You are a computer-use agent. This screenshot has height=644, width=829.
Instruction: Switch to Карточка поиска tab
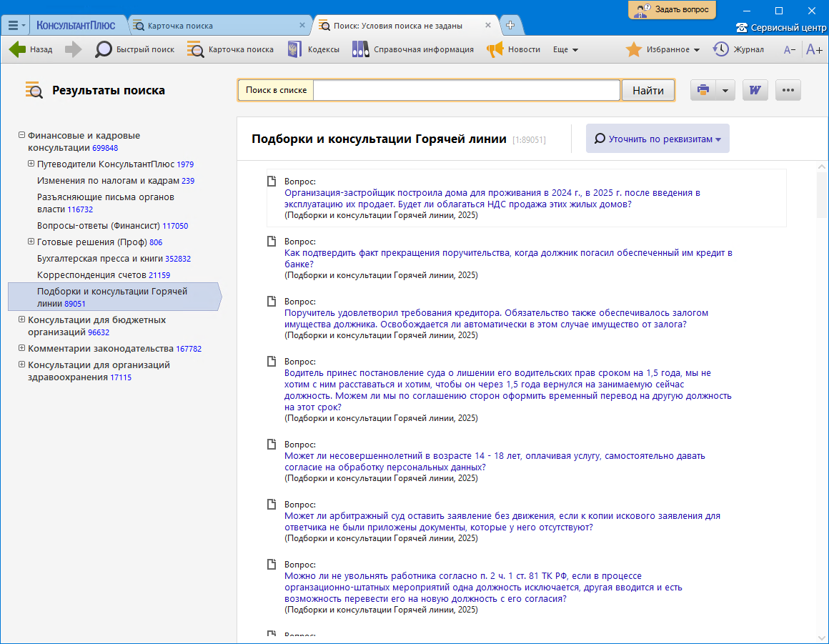pos(180,26)
